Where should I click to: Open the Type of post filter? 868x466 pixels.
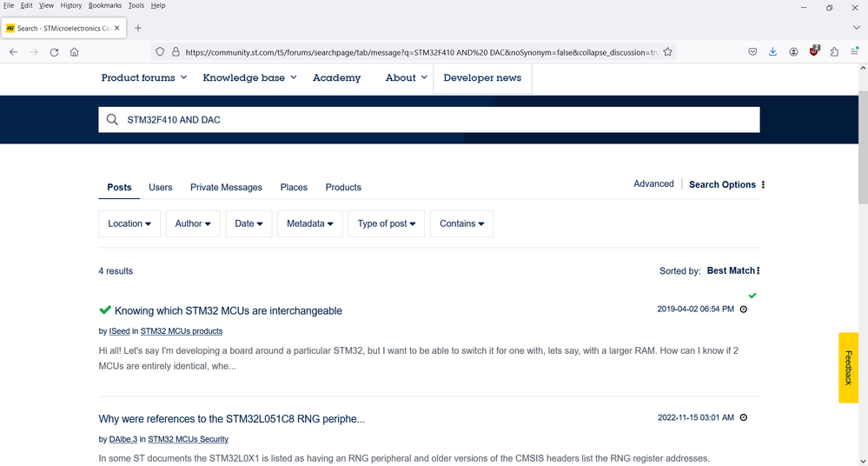click(x=387, y=223)
